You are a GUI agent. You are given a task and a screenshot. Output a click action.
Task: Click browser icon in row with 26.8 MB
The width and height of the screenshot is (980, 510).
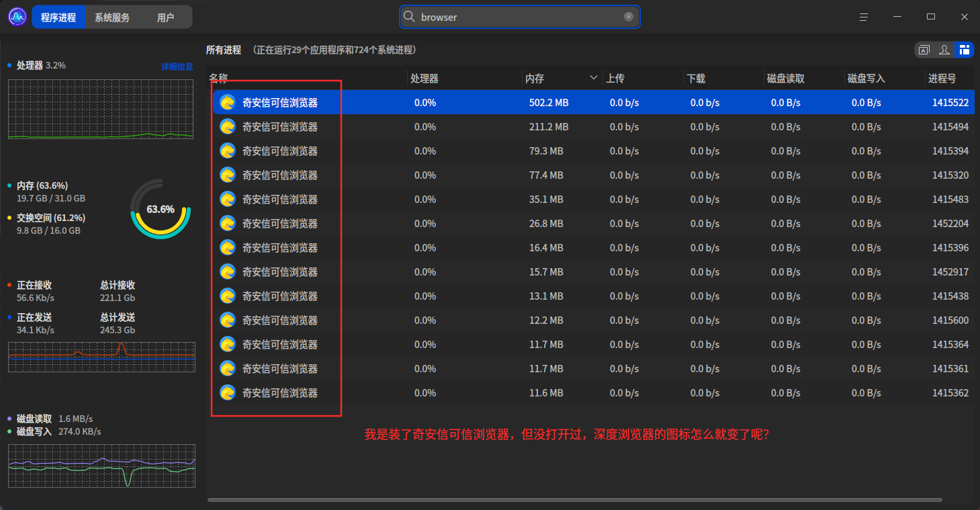(x=228, y=223)
